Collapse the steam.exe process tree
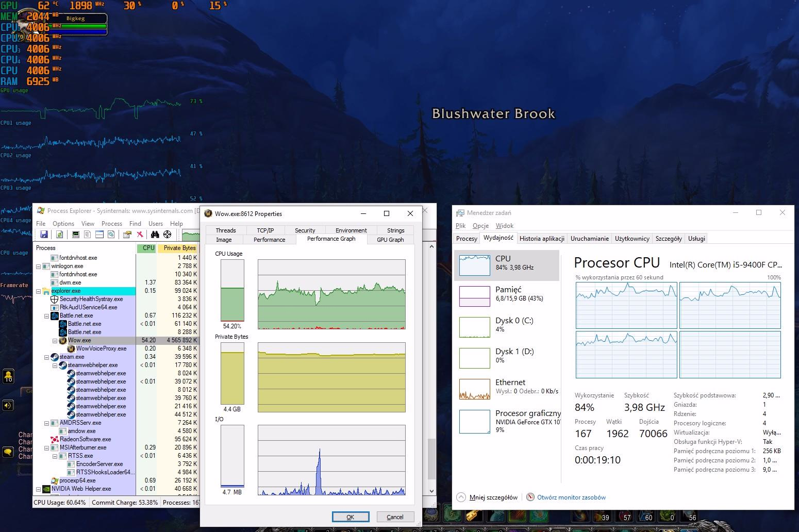This screenshot has height=532, width=799. coord(47,357)
